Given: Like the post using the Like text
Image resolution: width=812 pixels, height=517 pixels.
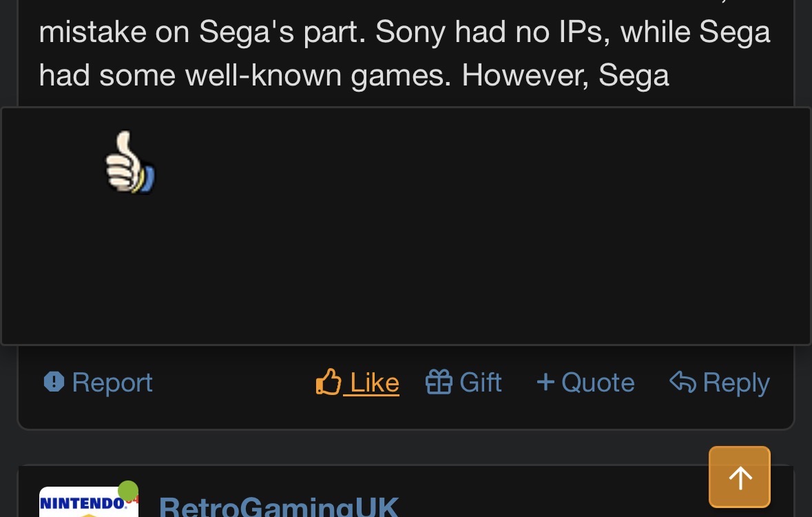Looking at the screenshot, I should tap(375, 383).
